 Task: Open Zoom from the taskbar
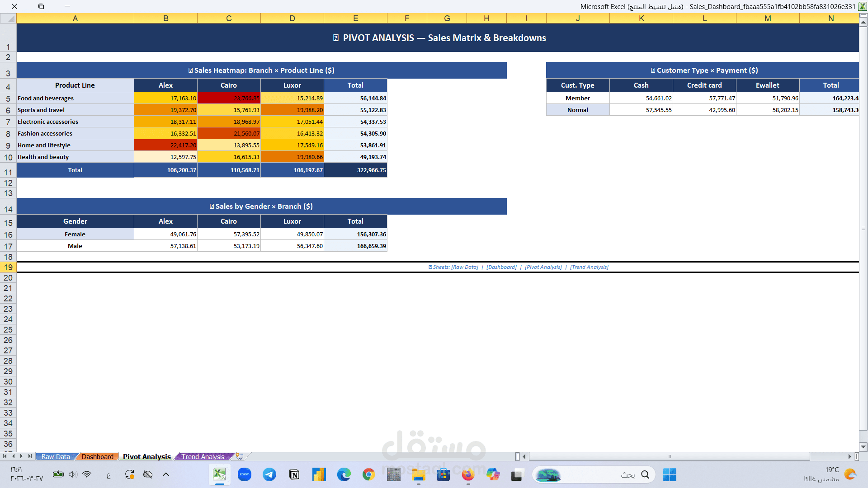coord(245,474)
